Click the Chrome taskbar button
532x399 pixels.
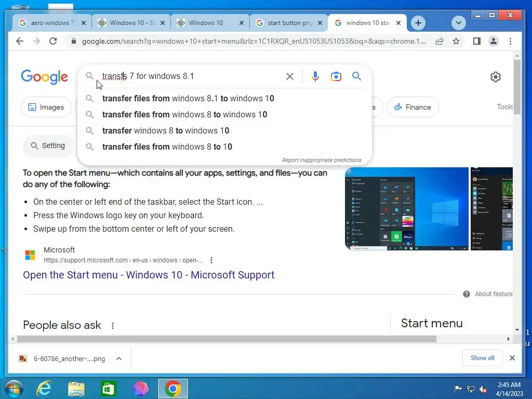pos(173,389)
